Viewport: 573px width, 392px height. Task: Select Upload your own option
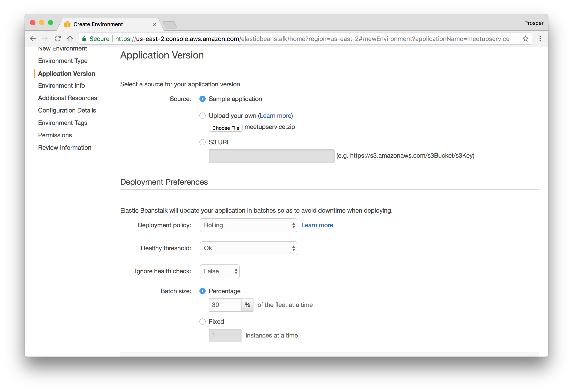tap(203, 116)
